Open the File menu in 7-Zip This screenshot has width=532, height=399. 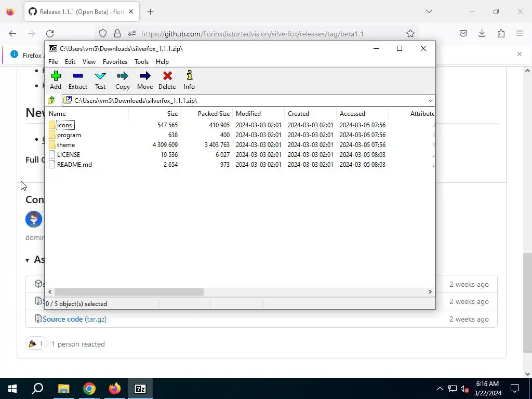(x=53, y=62)
